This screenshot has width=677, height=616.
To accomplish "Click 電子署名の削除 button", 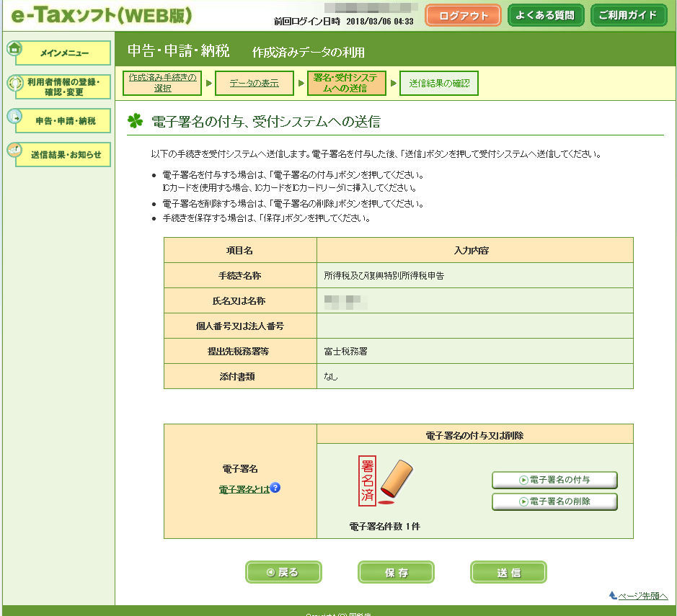I will (x=555, y=501).
